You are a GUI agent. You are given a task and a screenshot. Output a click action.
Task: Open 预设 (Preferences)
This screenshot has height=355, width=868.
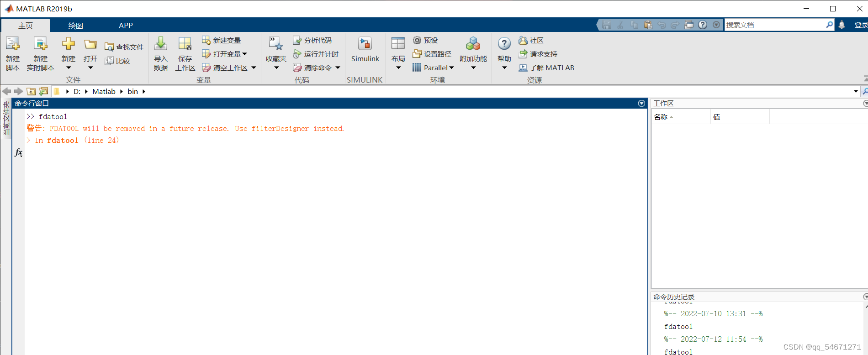pos(425,40)
